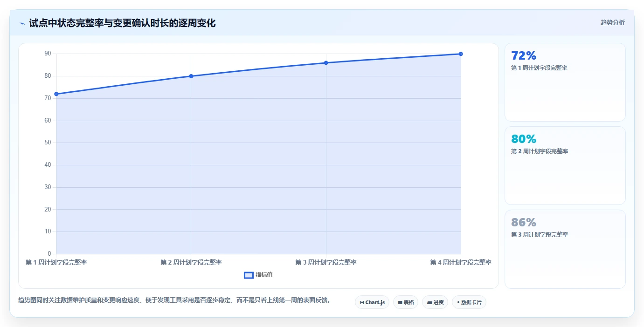
Task: Click the chart title 试点中状态完整率与变更确认时长的逐周变化
Action: 122,23
